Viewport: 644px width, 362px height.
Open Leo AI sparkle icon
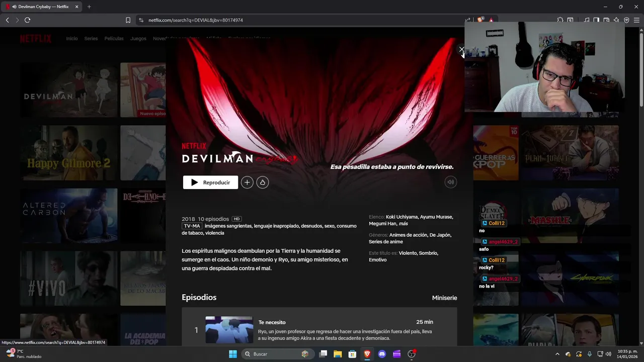(x=616, y=20)
